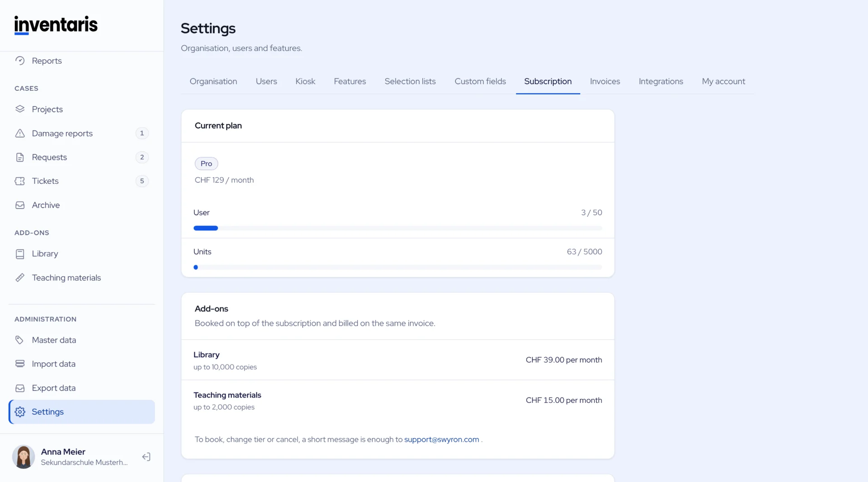Click the inventaris logo
Image resolution: width=868 pixels, height=482 pixels.
pyautogui.click(x=56, y=25)
